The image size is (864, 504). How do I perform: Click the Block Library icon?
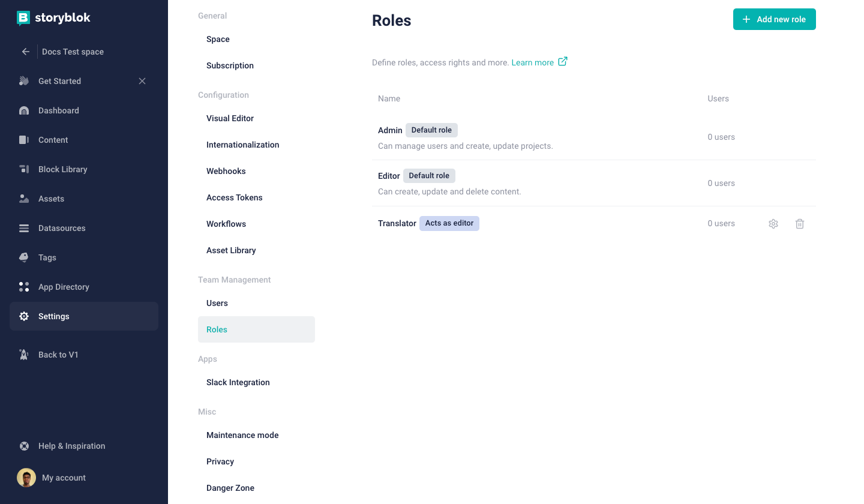point(24,169)
